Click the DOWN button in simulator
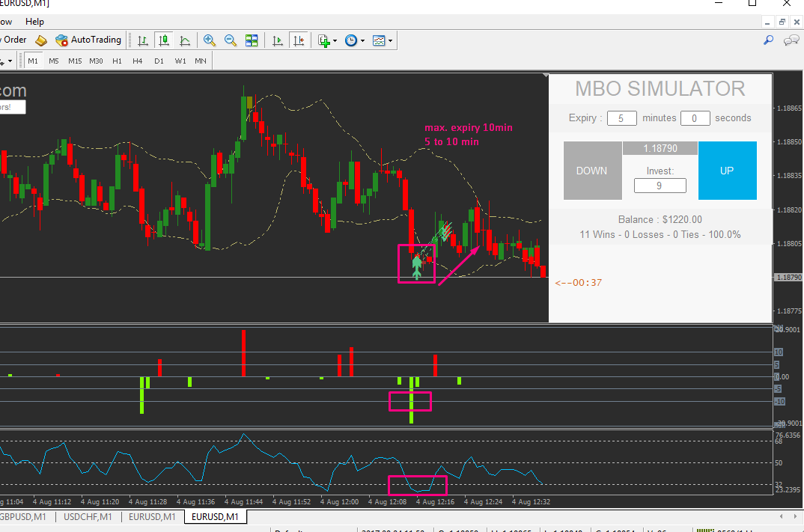The height and width of the screenshot is (532, 804). click(592, 171)
